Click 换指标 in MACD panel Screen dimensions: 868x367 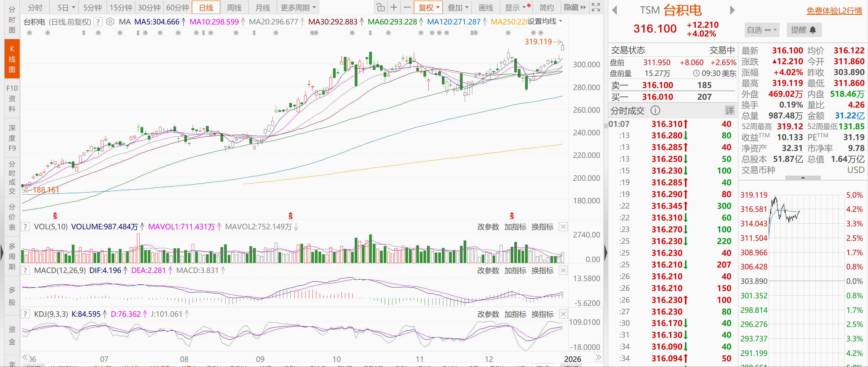tap(542, 270)
